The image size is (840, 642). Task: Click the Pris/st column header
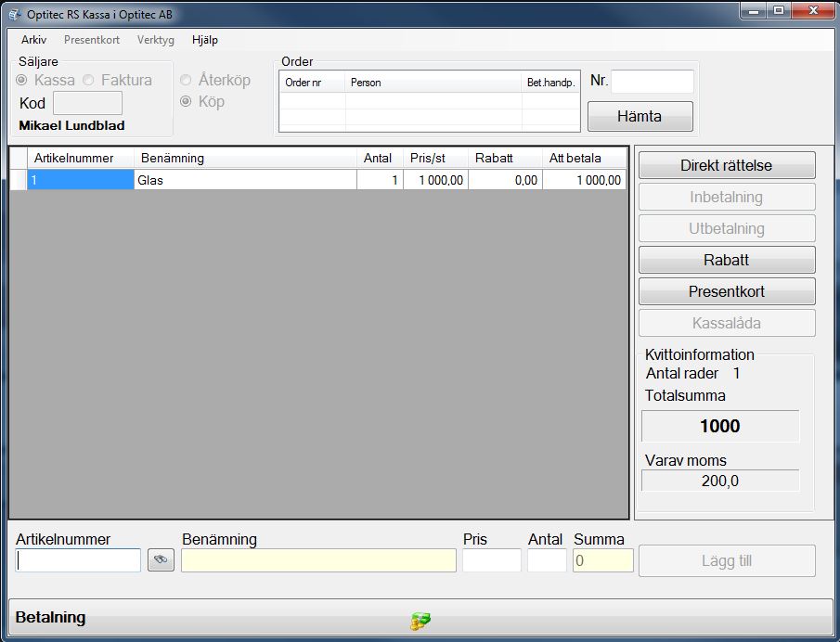pos(435,158)
